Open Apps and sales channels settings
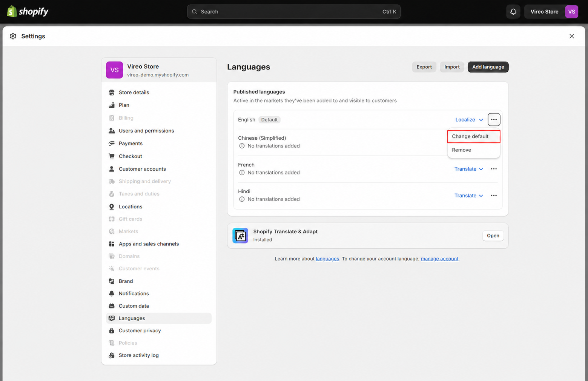Image resolution: width=588 pixels, height=381 pixels. point(159,244)
